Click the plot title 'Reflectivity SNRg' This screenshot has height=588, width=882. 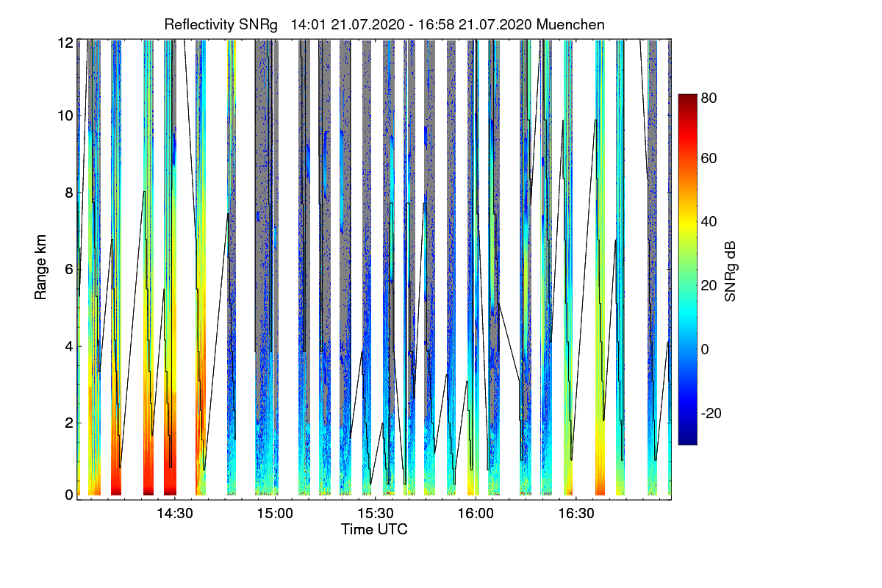(220, 24)
